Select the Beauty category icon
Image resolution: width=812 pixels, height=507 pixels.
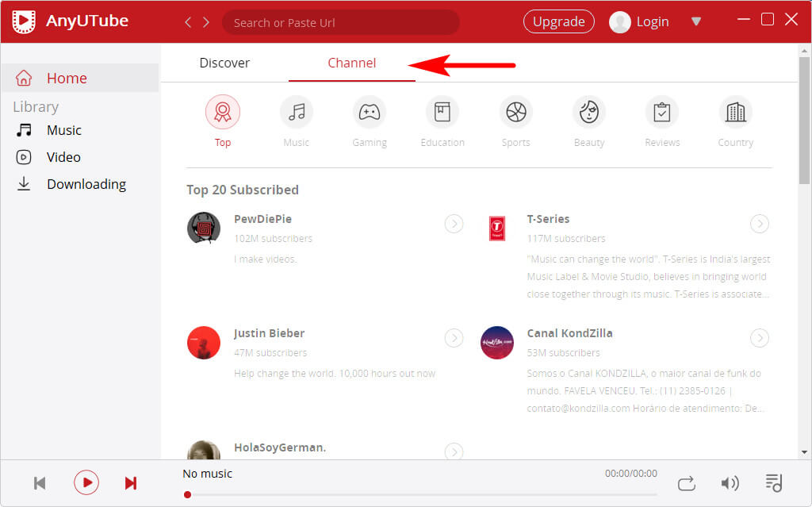(589, 112)
